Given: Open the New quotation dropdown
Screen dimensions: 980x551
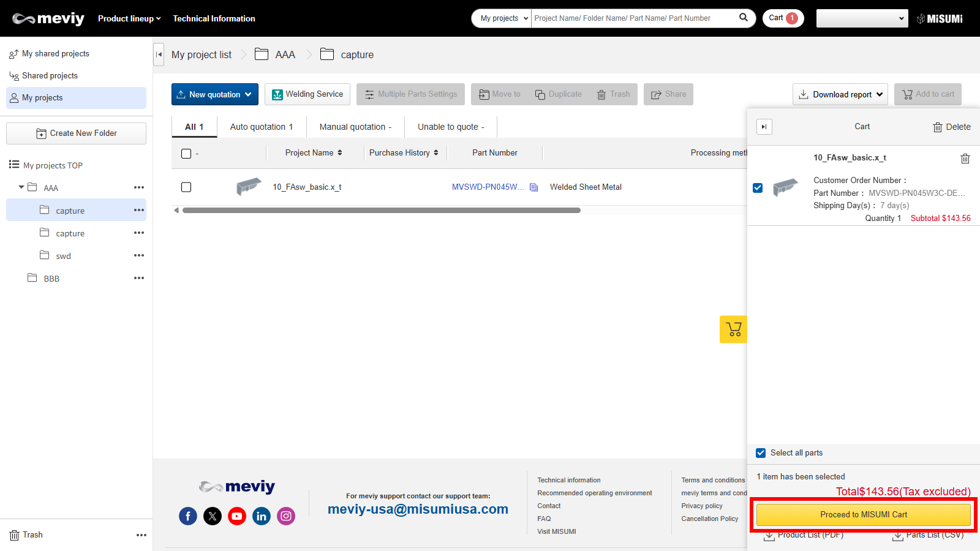Looking at the screenshot, I should pyautogui.click(x=214, y=94).
